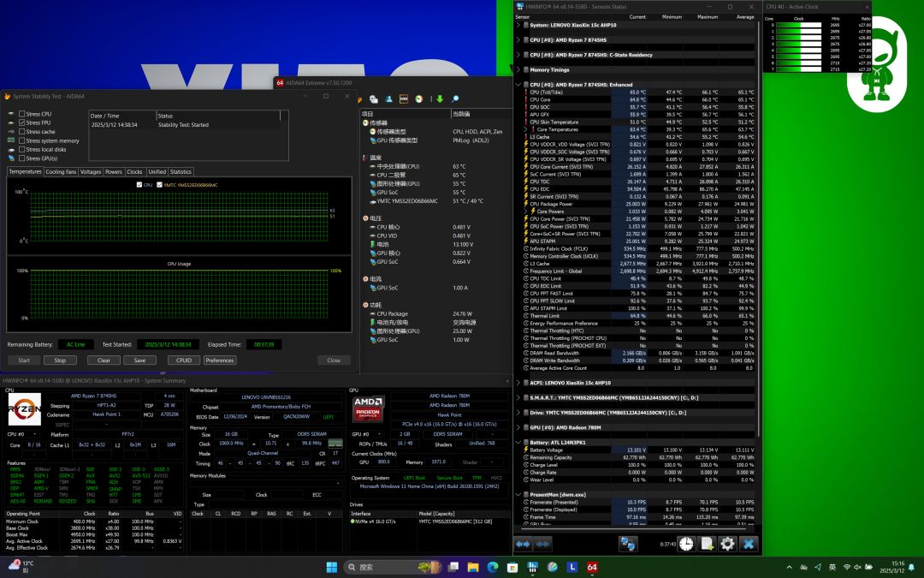Open HWiNFO sensor settings gear

coord(727,544)
